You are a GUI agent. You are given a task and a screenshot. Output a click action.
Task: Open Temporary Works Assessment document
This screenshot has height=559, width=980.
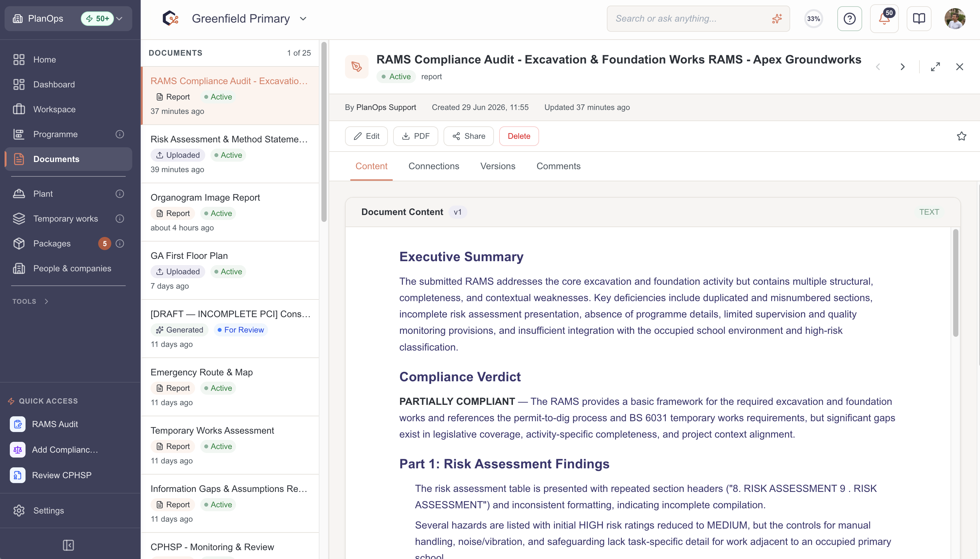click(230, 446)
